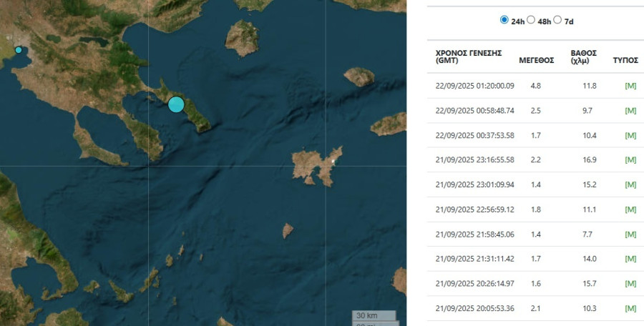Select the 48h time range option
The height and width of the screenshot is (326, 644).
coord(531,20)
